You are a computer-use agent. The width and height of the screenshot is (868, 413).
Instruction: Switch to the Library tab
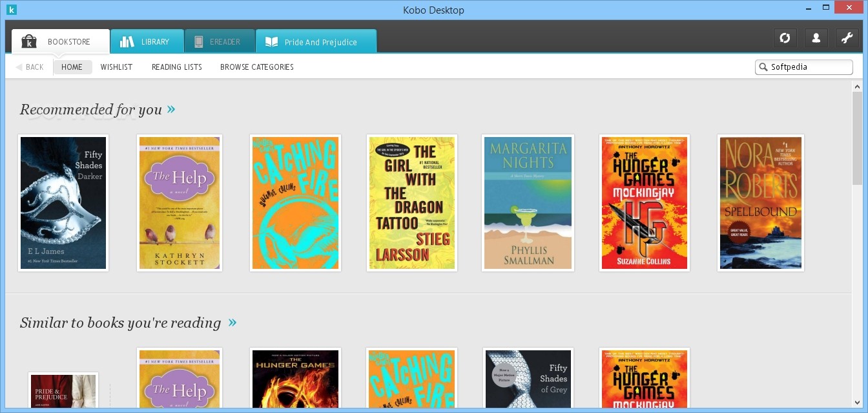coord(147,41)
